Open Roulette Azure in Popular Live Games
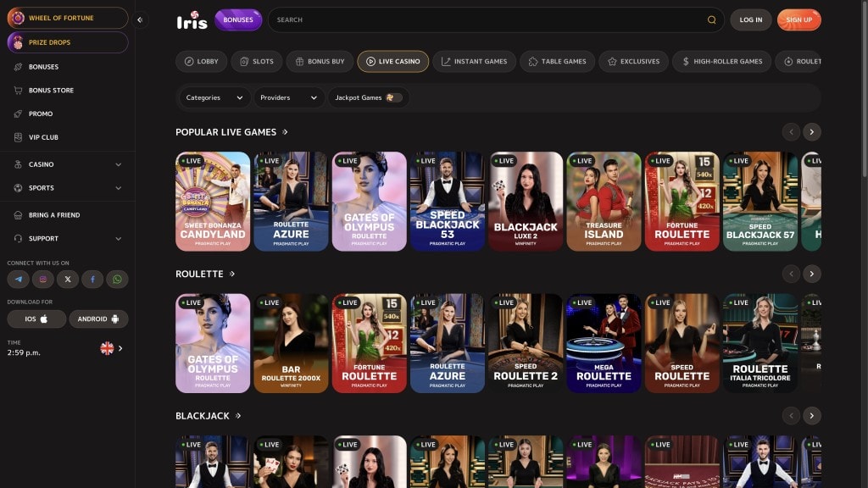The width and height of the screenshot is (868, 488). 291,202
